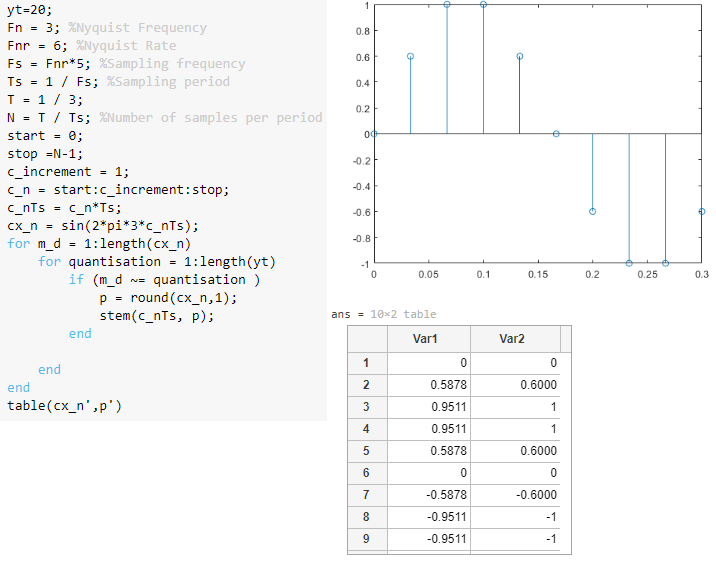Screen dimensions: 716x562
Task: Click the 'for m_d = 1:length(cx_n)' line
Action: [x=99, y=244]
